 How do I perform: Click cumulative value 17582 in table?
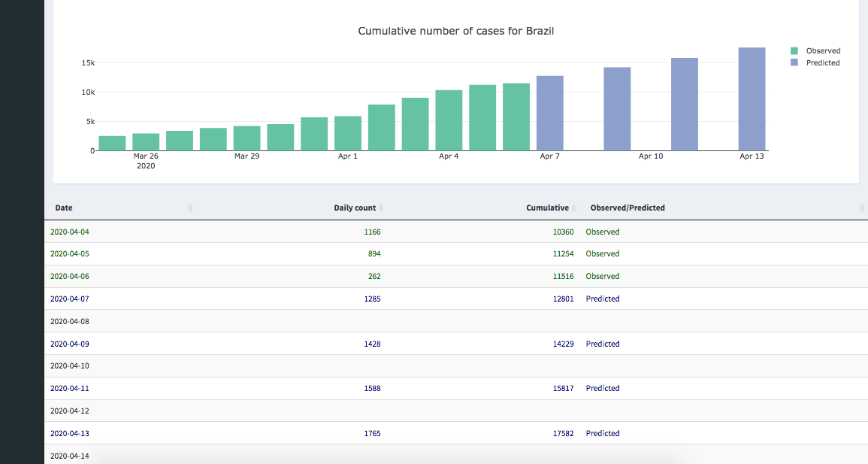pyautogui.click(x=563, y=434)
